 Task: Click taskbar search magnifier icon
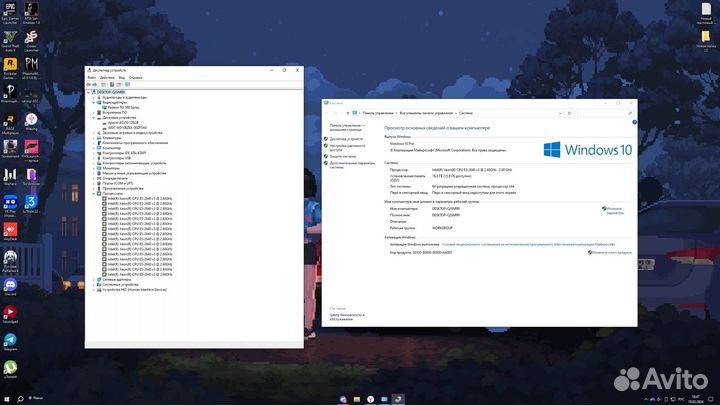(x=20, y=399)
